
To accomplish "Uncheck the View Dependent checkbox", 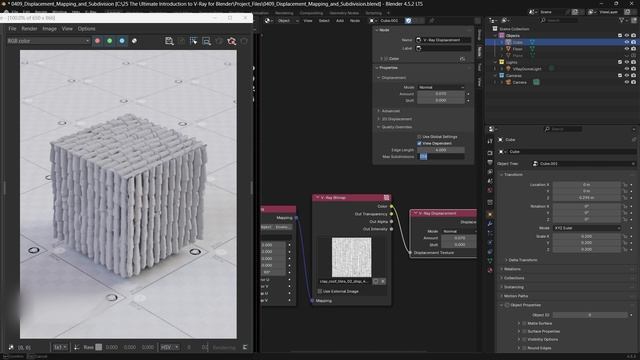I will 419,143.
